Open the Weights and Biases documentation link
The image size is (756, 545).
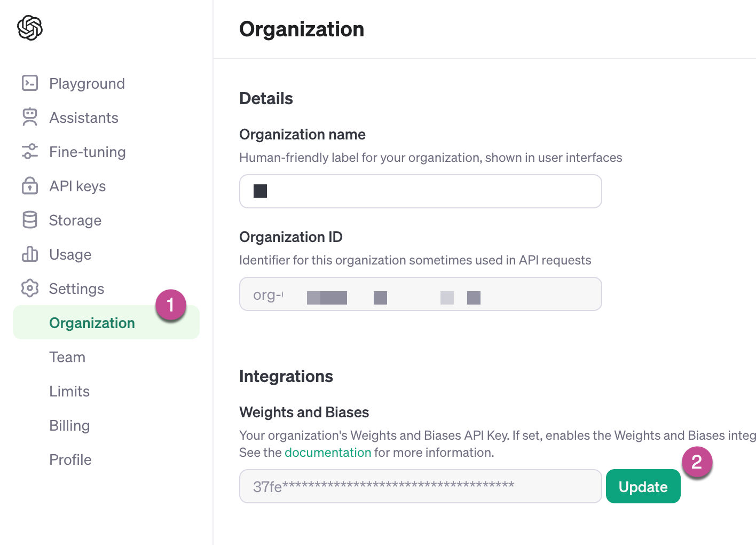328,452
